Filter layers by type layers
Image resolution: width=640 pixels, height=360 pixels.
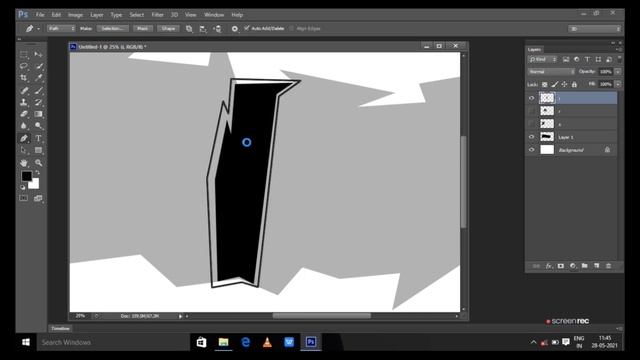tap(587, 60)
